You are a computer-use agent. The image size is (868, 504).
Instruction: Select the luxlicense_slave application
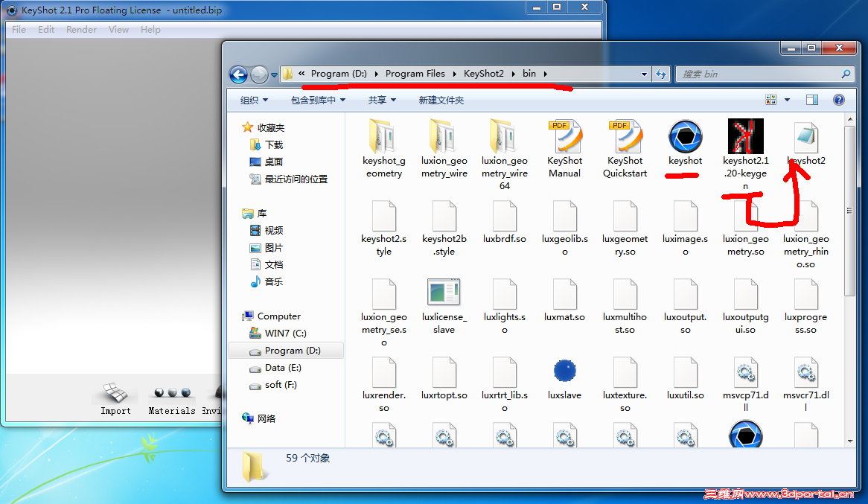click(444, 306)
